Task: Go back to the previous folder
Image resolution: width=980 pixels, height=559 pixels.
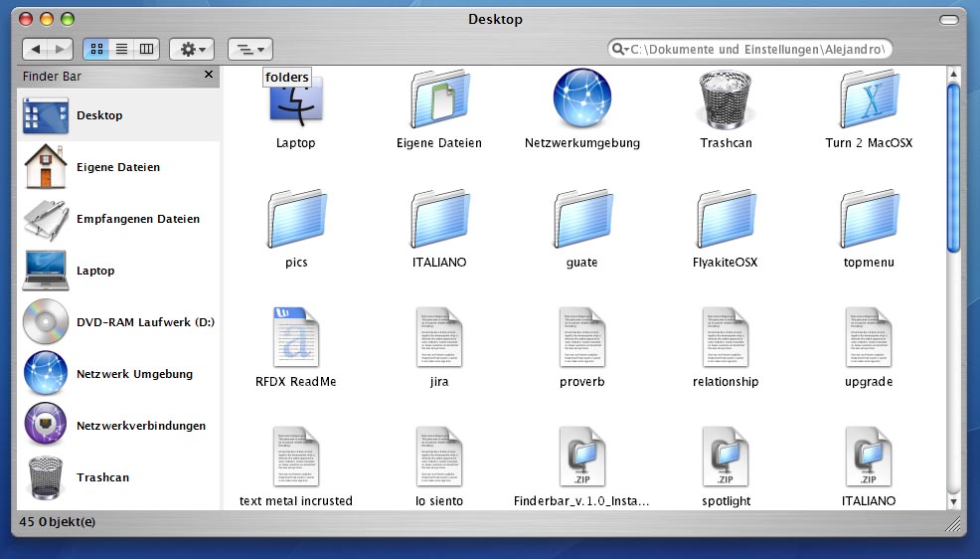Action: [36, 49]
